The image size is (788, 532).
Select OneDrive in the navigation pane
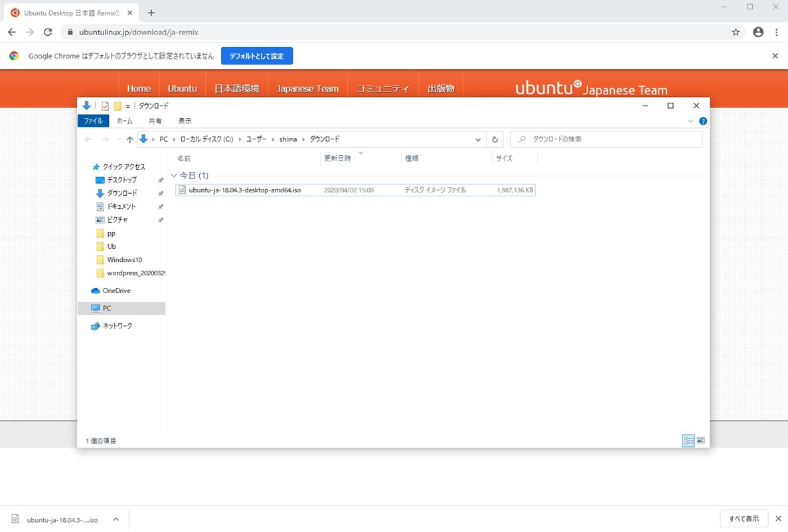[116, 291]
